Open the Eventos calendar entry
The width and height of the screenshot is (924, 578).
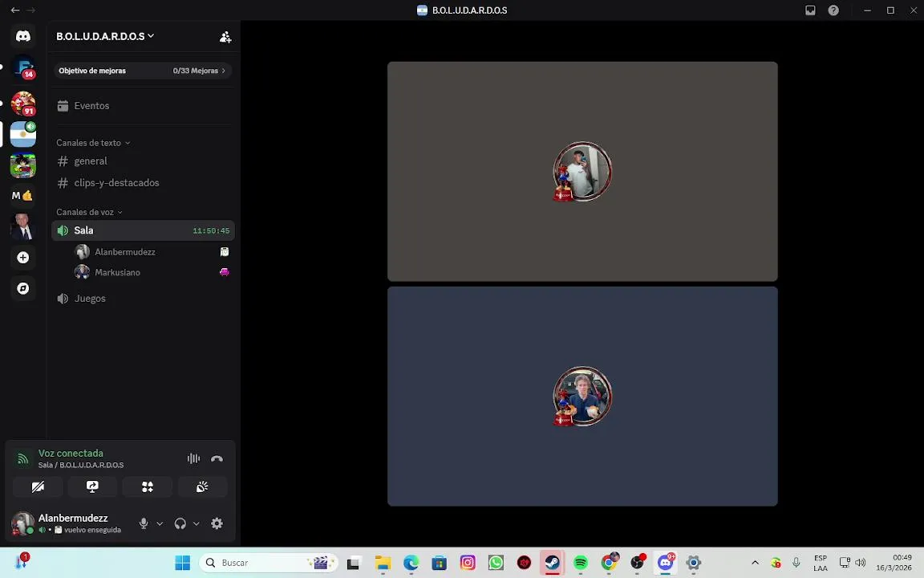[144, 106]
